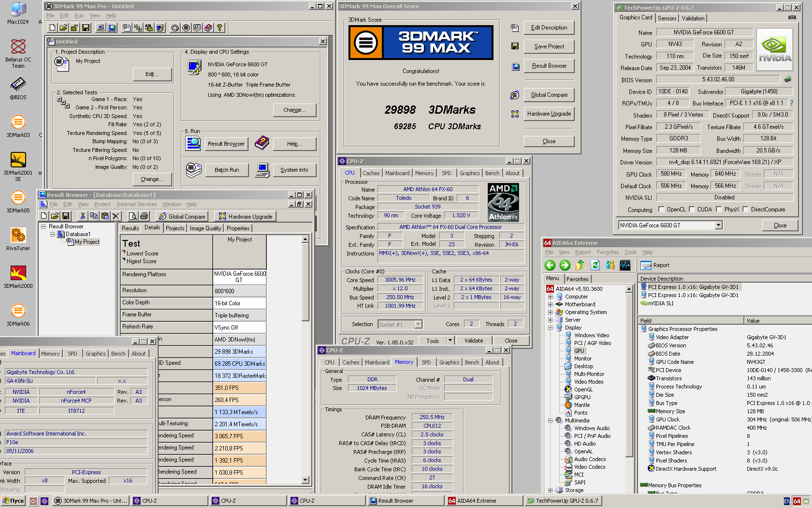Click the Open folder icon in 3DMark toolbar
Screen dimensions: 812x508
pyautogui.click(x=64, y=28)
